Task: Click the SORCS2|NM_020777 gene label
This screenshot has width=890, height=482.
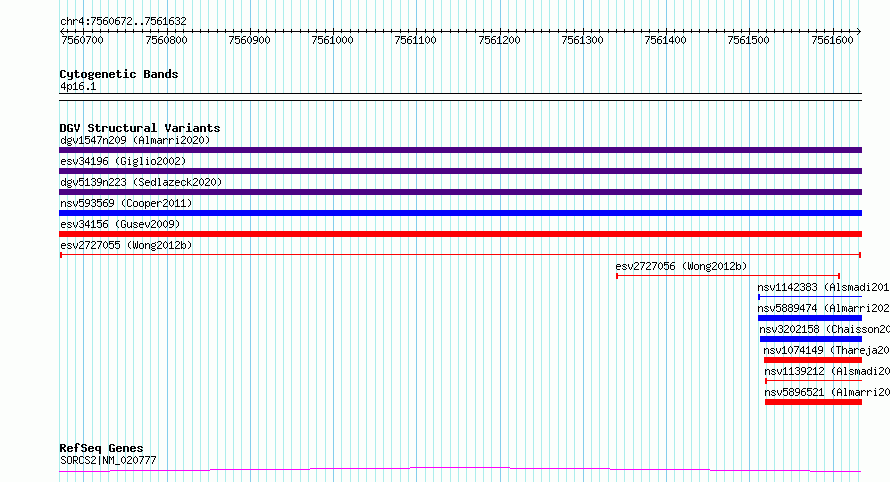Action: click(108, 460)
